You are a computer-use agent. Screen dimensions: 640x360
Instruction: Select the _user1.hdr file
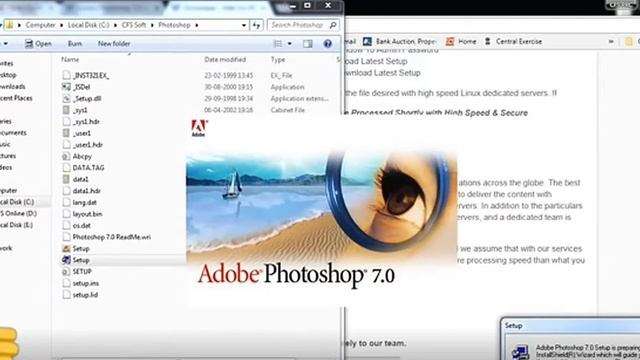point(87,144)
